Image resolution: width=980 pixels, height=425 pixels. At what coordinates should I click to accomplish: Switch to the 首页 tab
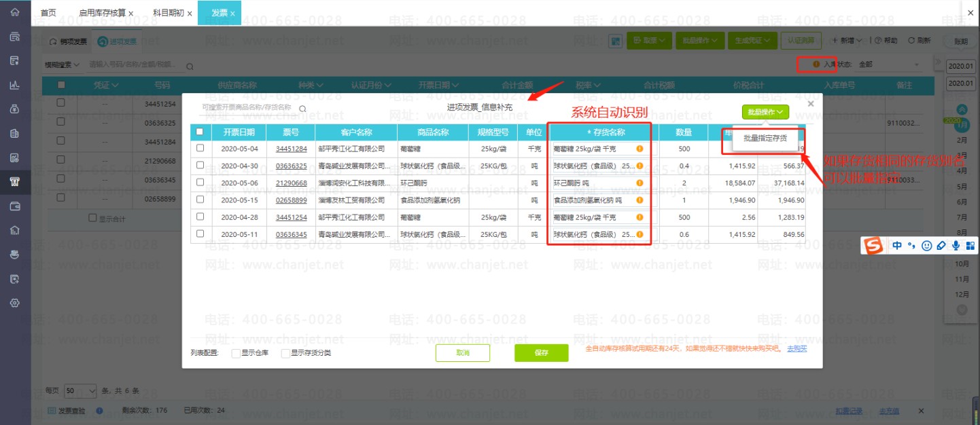[x=48, y=13]
